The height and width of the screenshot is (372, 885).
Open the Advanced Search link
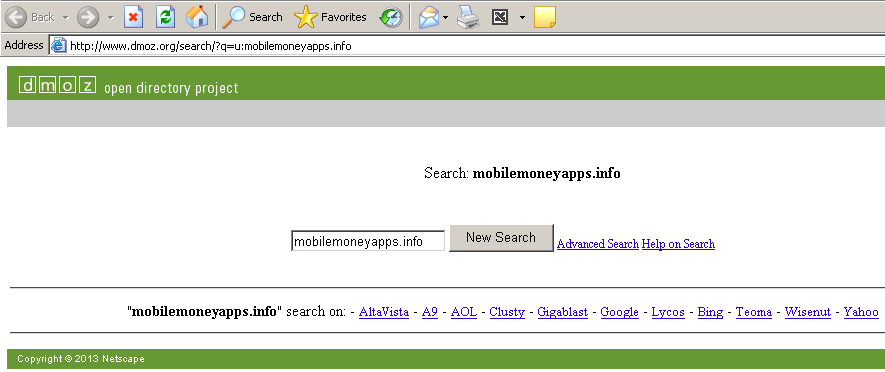click(598, 244)
